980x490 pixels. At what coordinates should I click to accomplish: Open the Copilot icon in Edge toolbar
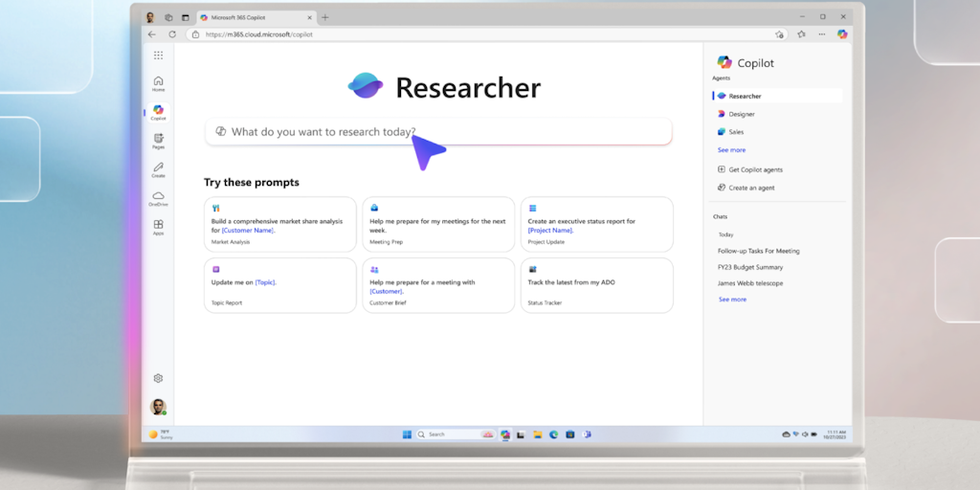pyautogui.click(x=842, y=34)
